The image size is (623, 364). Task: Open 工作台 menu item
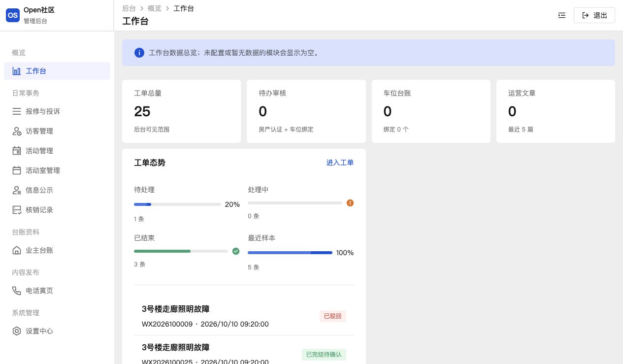pos(57,71)
